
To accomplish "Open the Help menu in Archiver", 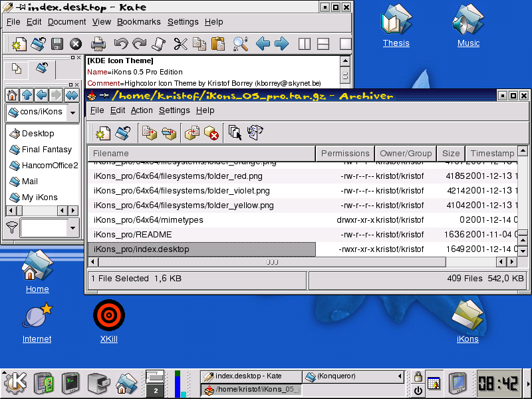I will pos(205,110).
